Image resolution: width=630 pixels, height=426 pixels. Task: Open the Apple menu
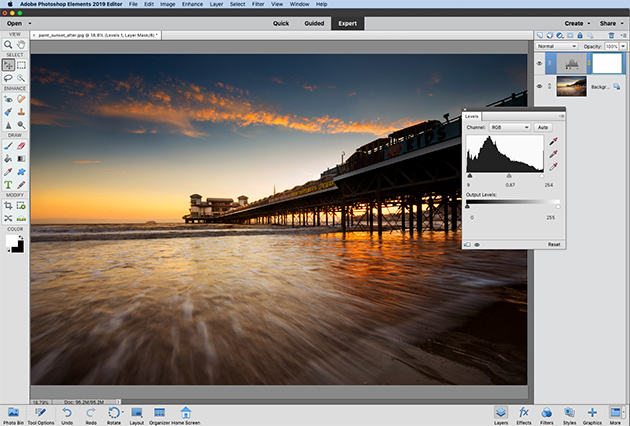click(10, 4)
